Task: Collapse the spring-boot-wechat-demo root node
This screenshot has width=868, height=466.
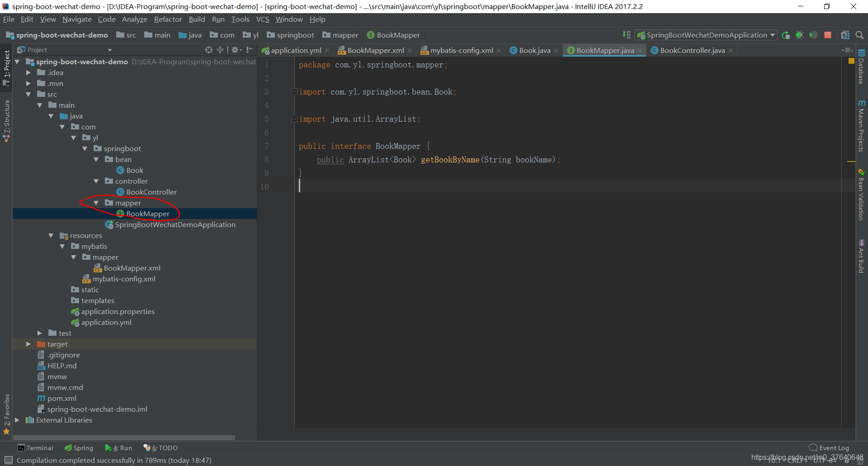Action: tap(17, 62)
